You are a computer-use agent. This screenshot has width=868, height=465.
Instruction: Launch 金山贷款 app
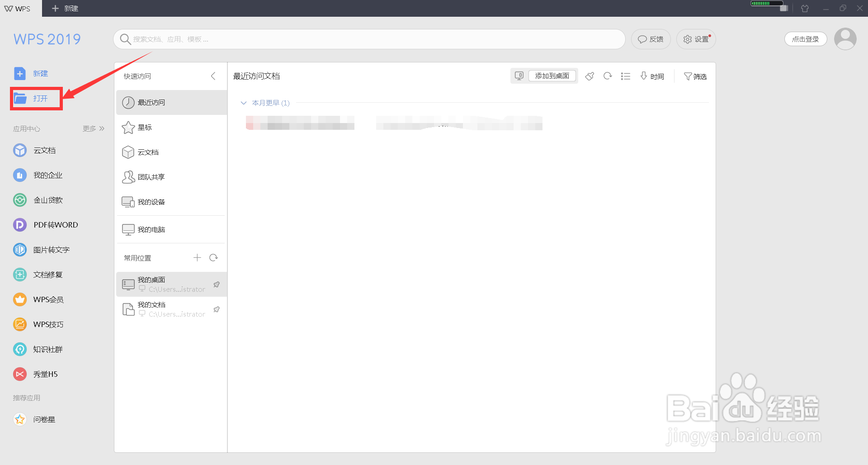click(38, 200)
